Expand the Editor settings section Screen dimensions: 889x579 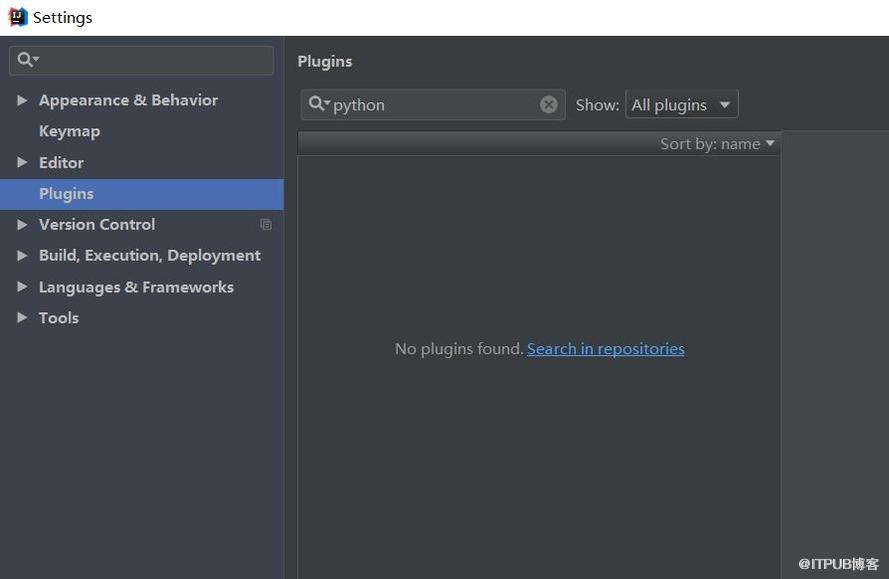point(22,163)
